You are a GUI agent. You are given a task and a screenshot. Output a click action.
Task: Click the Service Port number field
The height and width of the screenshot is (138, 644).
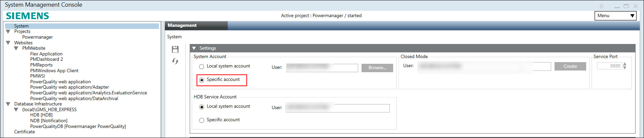(609, 66)
